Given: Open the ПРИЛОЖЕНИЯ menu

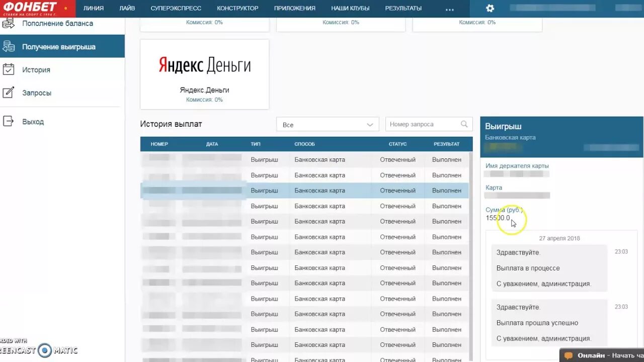Looking at the screenshot, I should click(x=295, y=9).
